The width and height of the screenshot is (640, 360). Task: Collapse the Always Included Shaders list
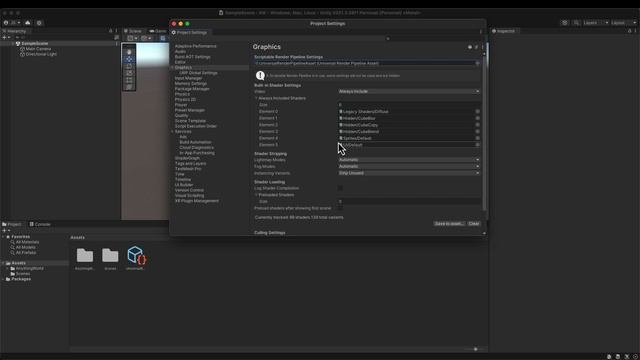coord(256,98)
